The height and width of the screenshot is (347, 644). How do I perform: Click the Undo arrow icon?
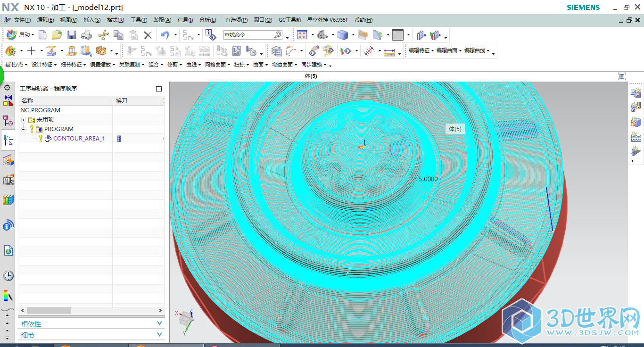(x=165, y=34)
